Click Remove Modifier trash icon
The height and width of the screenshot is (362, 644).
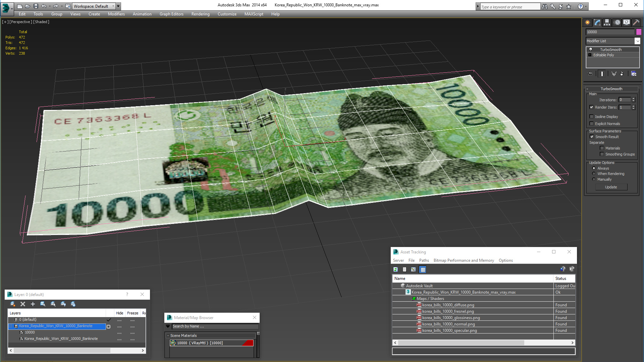tap(622, 74)
